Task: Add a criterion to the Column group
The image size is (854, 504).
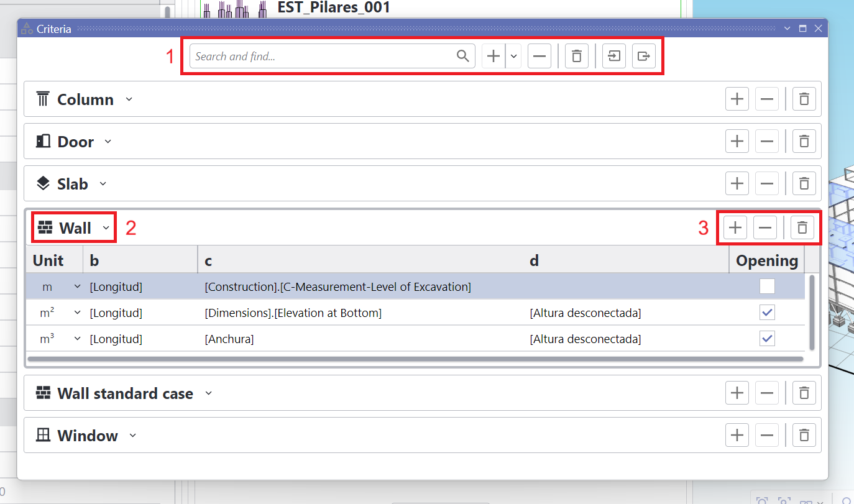Action: pos(737,99)
